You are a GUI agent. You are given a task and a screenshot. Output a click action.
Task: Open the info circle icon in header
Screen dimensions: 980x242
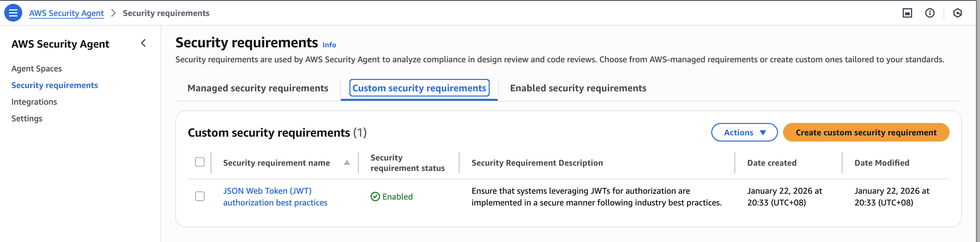[x=929, y=13]
